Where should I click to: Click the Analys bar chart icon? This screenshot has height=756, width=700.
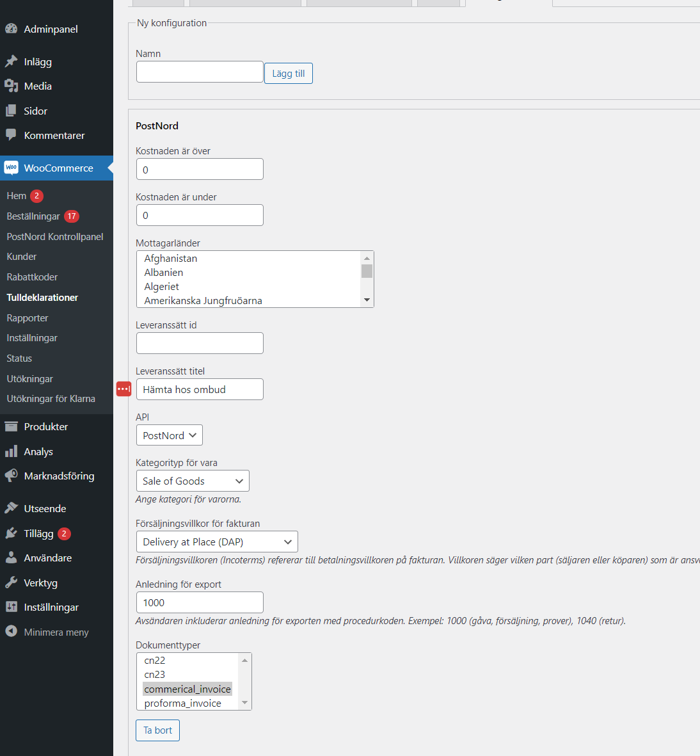pyautogui.click(x=11, y=452)
